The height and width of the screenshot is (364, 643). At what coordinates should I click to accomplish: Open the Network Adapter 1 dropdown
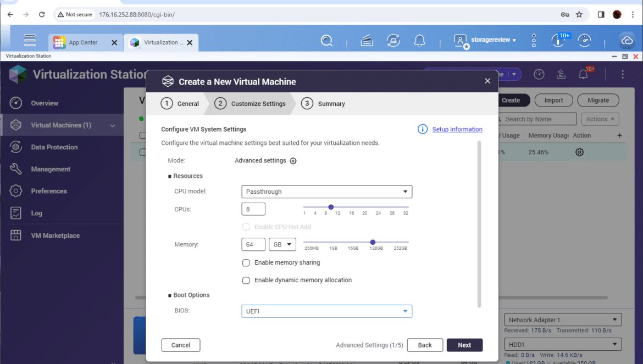(x=563, y=320)
